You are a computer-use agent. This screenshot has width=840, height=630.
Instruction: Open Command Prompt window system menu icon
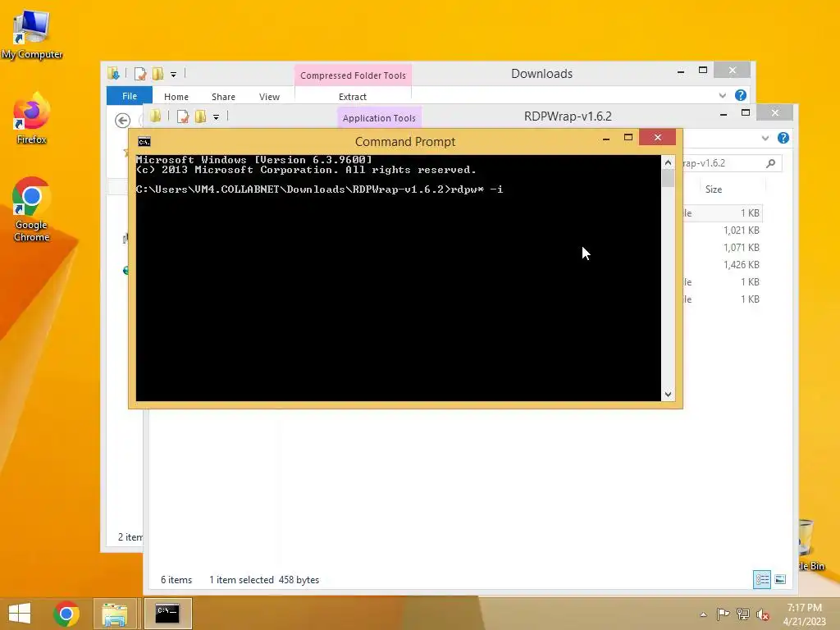coord(144,141)
